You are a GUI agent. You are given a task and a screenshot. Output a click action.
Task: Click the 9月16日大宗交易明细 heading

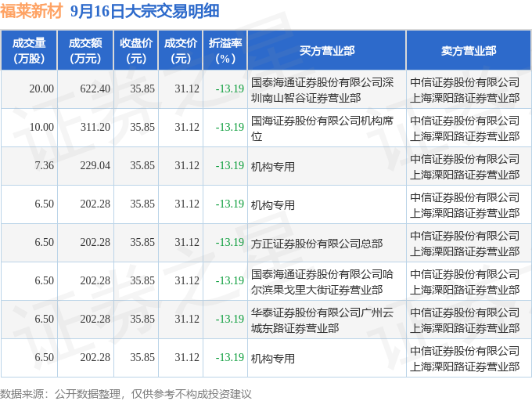(145, 11)
